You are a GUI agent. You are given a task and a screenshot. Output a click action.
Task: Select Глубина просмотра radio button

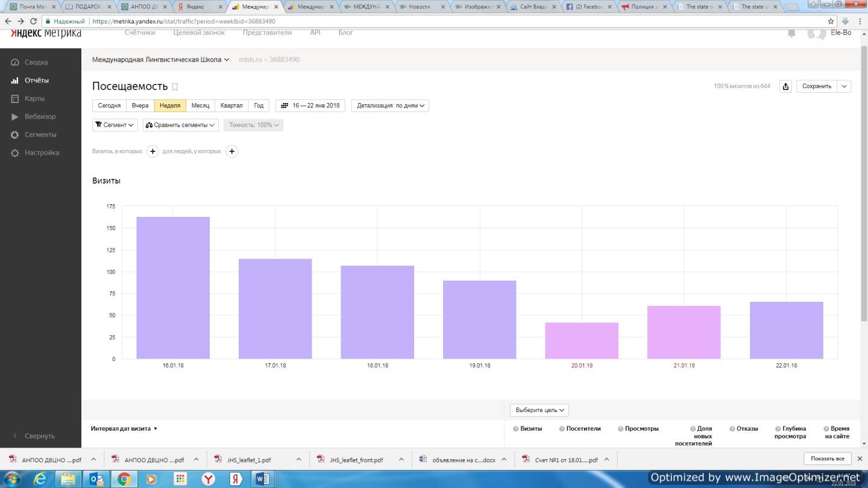click(778, 429)
